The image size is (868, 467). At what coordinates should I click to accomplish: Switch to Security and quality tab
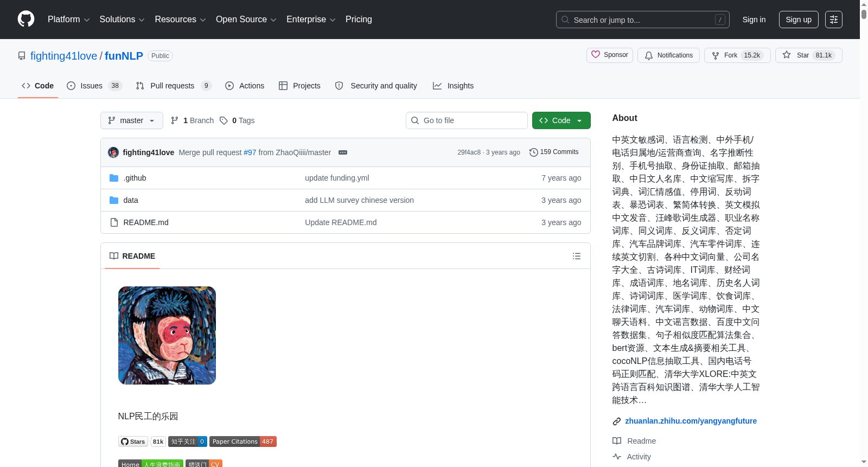(x=376, y=86)
